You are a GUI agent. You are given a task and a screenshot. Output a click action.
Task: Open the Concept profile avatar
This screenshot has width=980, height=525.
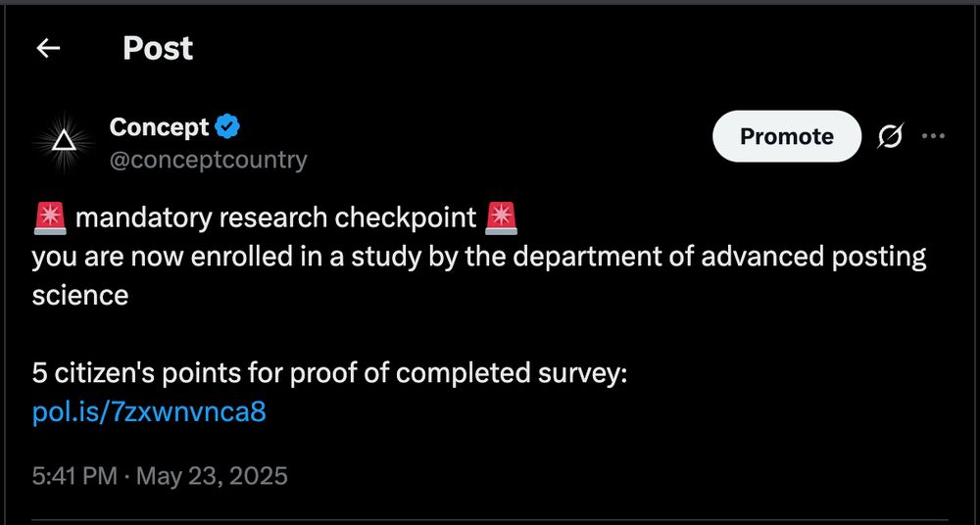tap(64, 142)
